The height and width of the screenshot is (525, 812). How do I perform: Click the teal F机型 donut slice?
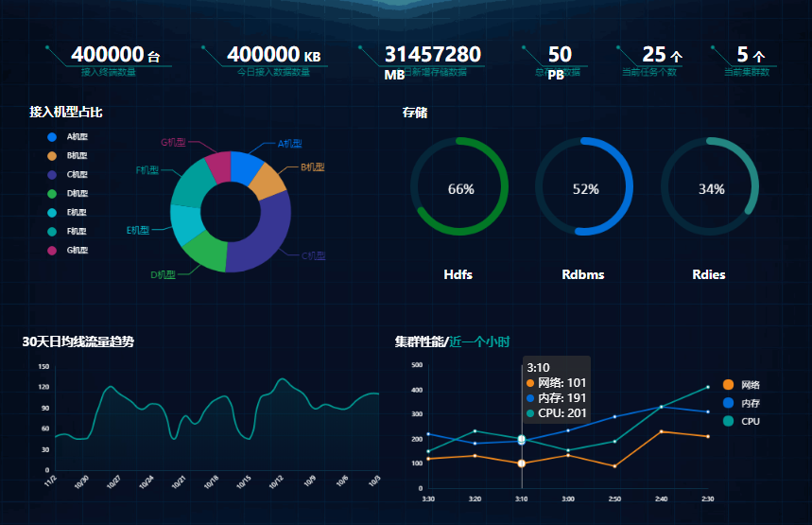coord(191,184)
